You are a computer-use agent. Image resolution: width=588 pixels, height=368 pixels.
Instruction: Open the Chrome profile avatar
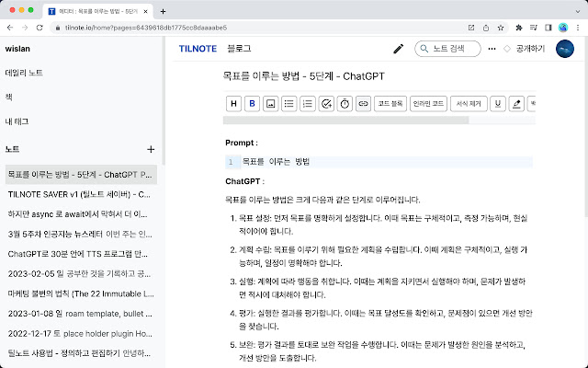pyautogui.click(x=563, y=28)
